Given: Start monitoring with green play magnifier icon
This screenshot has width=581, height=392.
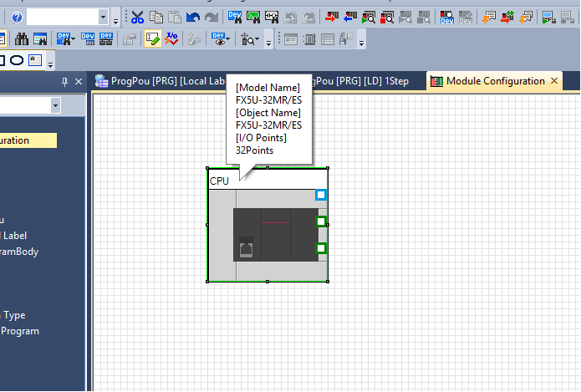Looking at the screenshot, I should (x=369, y=17).
